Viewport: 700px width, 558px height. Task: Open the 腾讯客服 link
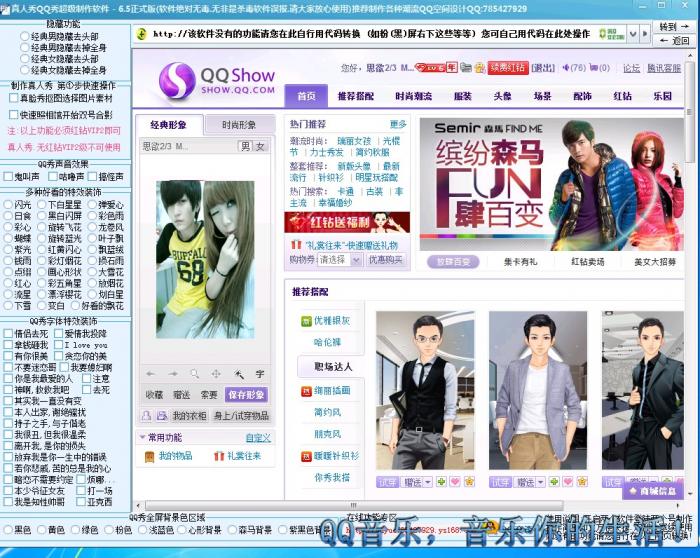tap(664, 68)
